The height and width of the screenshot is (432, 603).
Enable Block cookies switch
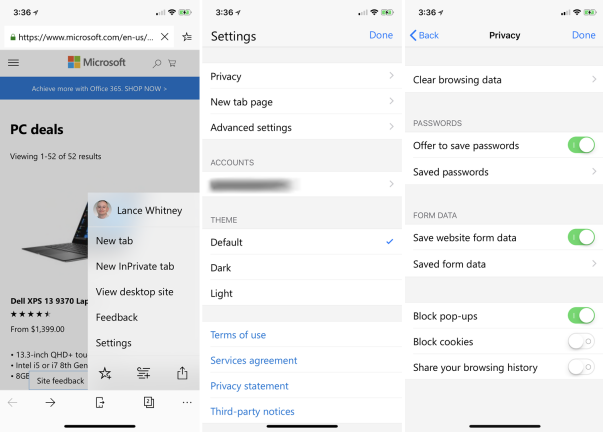point(581,341)
